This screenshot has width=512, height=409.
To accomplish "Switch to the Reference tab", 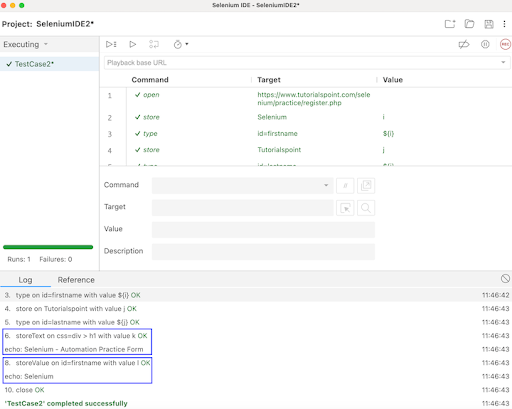I will coord(76,280).
